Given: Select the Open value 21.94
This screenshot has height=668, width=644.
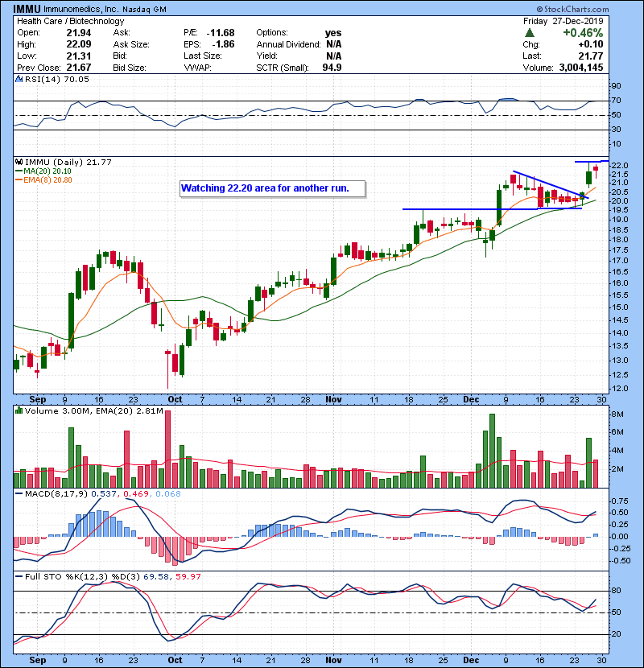Looking at the screenshot, I should (x=79, y=33).
